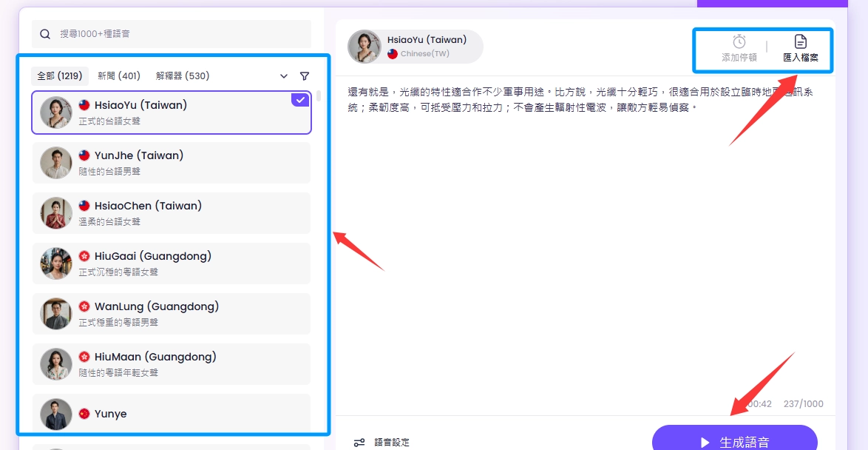Click the 隨性的台語男聲 description text

(x=109, y=171)
